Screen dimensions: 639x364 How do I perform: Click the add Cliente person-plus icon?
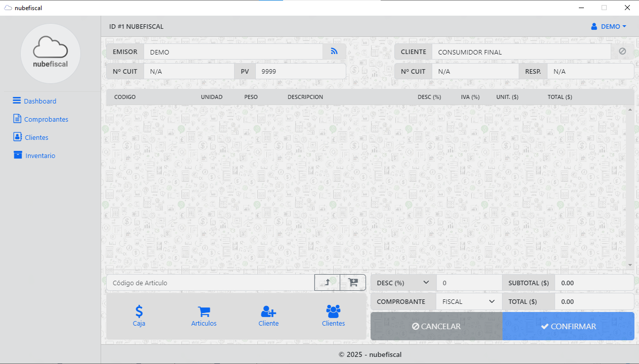[268, 316]
